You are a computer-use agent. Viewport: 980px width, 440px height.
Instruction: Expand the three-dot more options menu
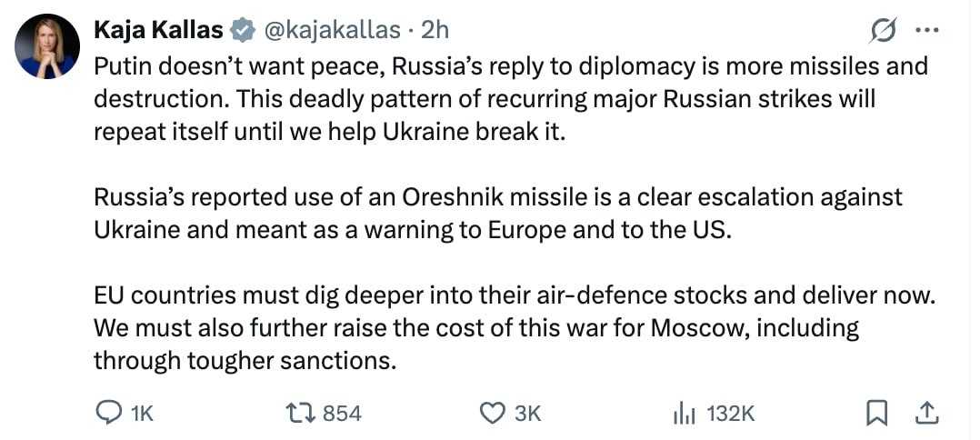[x=926, y=30]
